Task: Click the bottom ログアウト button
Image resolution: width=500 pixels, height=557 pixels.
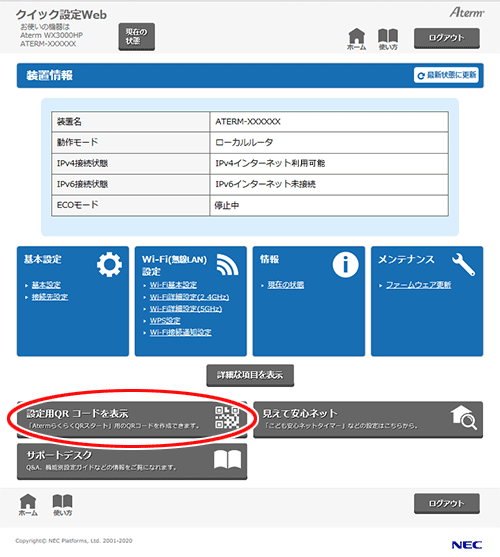Action: pos(447,503)
